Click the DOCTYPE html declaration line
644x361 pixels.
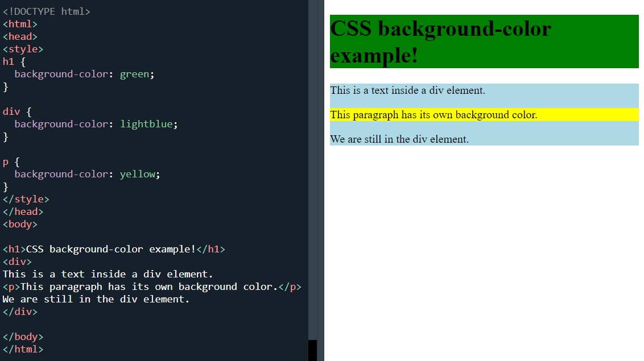click(47, 11)
